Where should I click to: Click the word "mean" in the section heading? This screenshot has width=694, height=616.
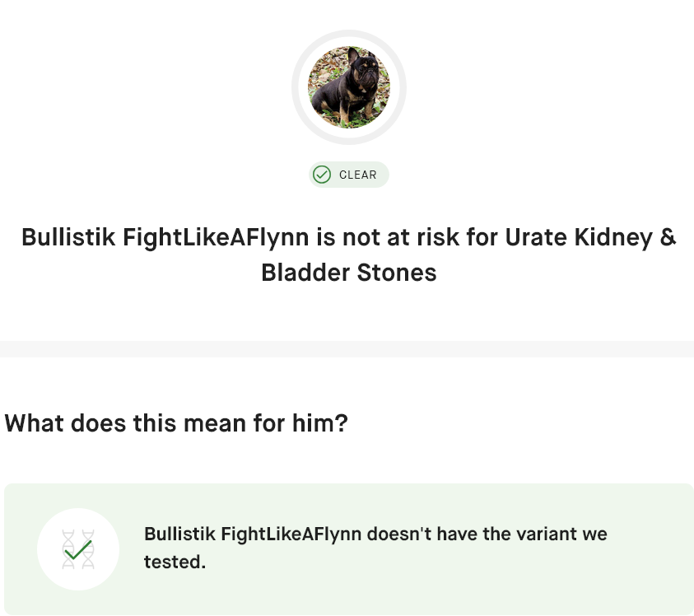coord(209,423)
